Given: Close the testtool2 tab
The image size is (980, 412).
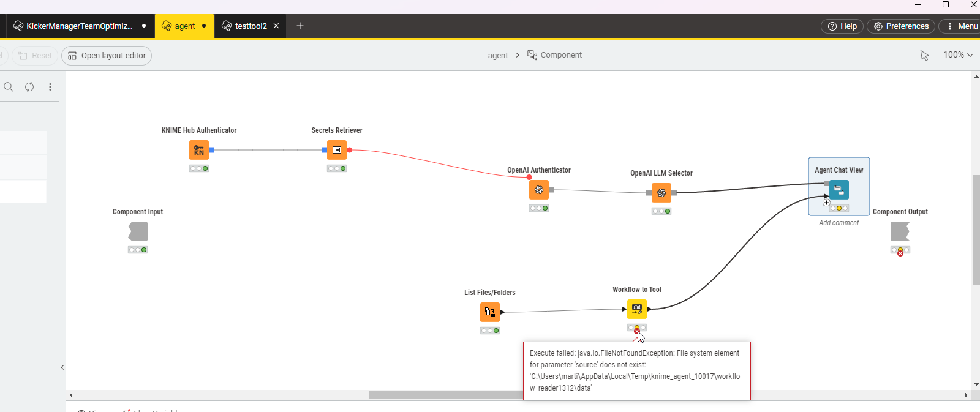Looking at the screenshot, I should click(x=276, y=26).
